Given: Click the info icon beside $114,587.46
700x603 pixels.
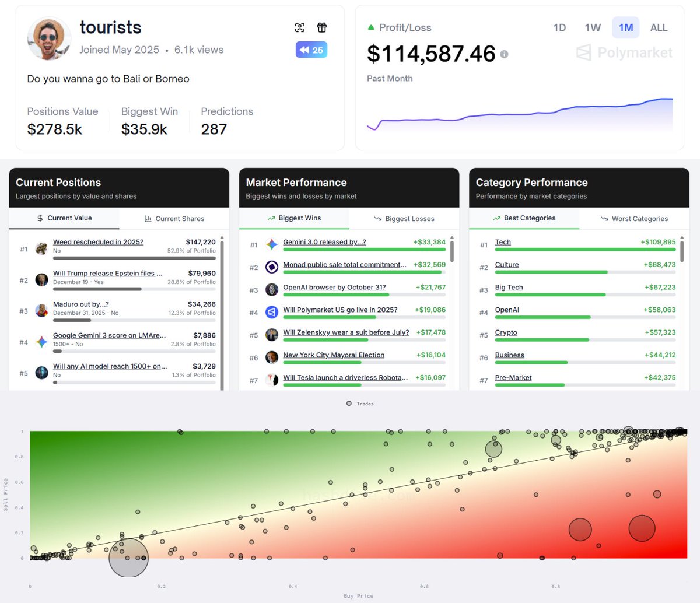Looking at the screenshot, I should pyautogui.click(x=504, y=54).
